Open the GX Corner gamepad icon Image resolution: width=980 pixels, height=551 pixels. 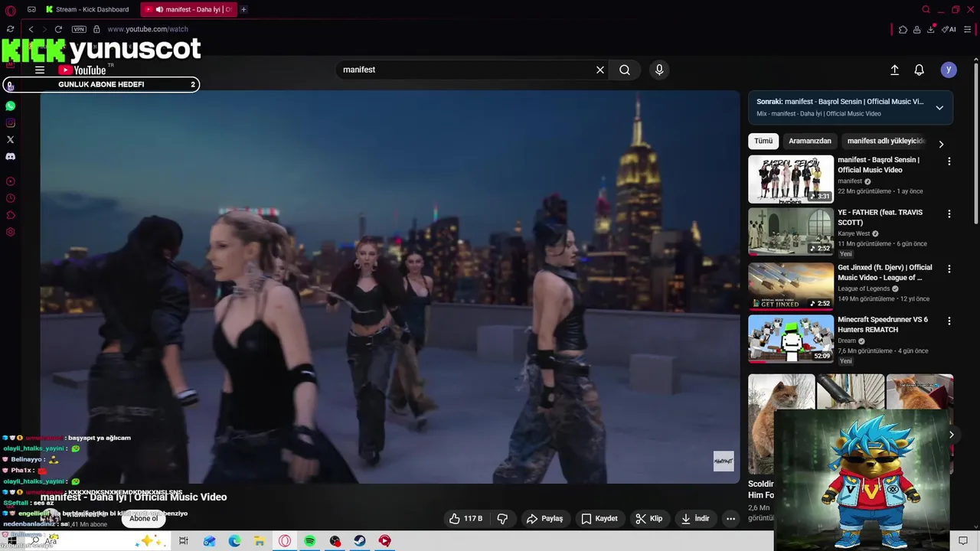pyautogui.click(x=31, y=9)
